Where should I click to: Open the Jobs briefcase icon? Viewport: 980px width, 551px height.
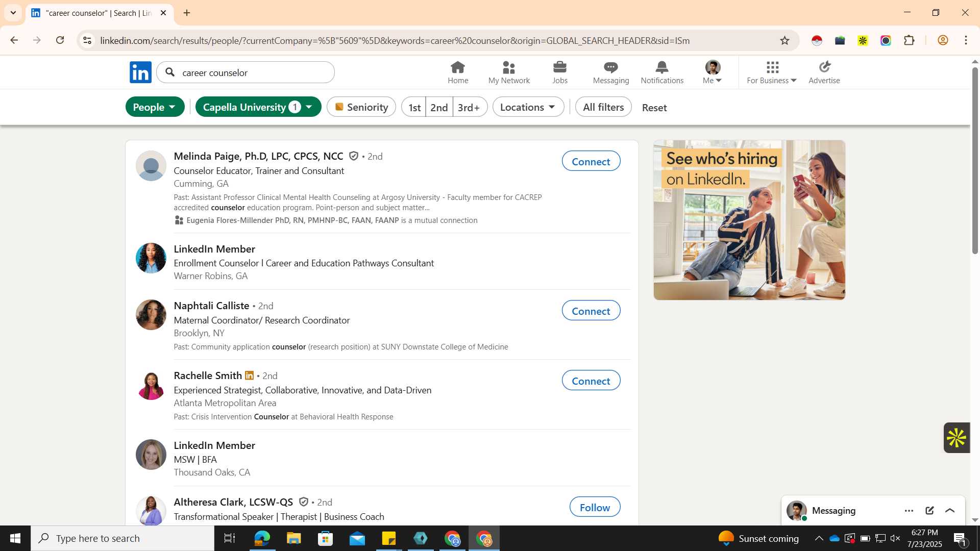pos(560,72)
